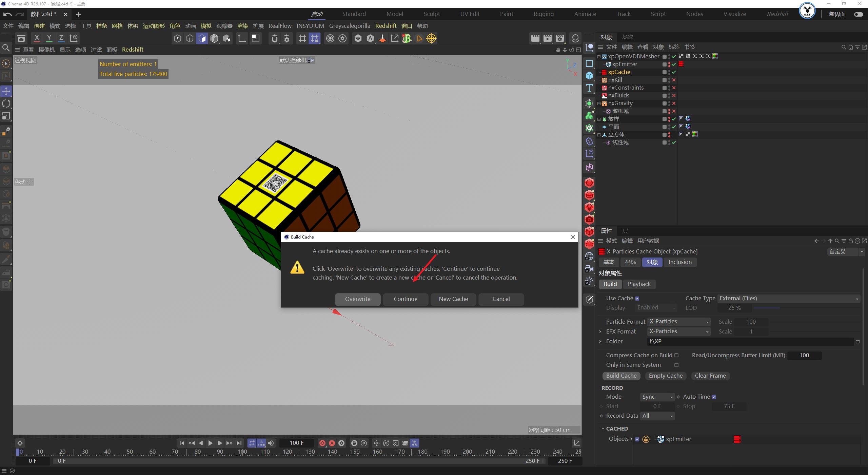
Task: Open the Render Settings icon
Action: (x=560, y=38)
